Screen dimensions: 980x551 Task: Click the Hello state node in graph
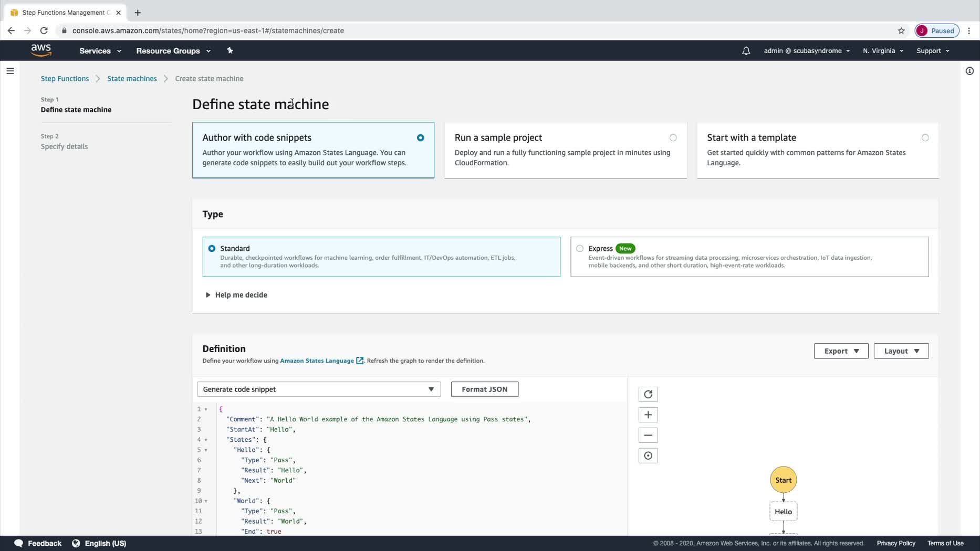[783, 512]
